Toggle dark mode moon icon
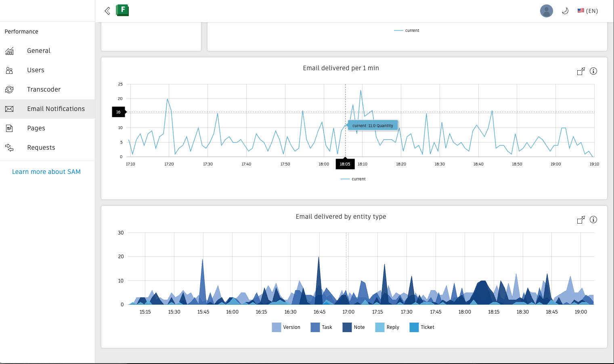 [565, 11]
